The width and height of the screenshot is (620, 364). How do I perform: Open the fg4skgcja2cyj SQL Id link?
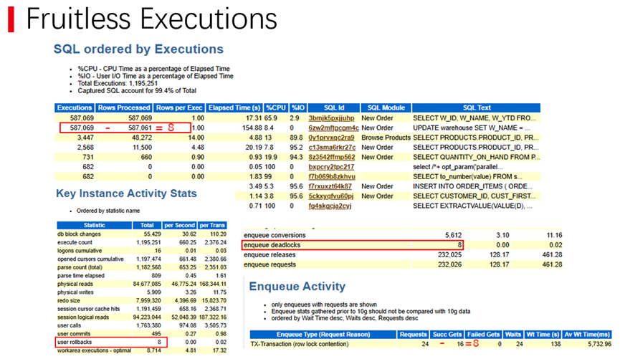click(330, 206)
